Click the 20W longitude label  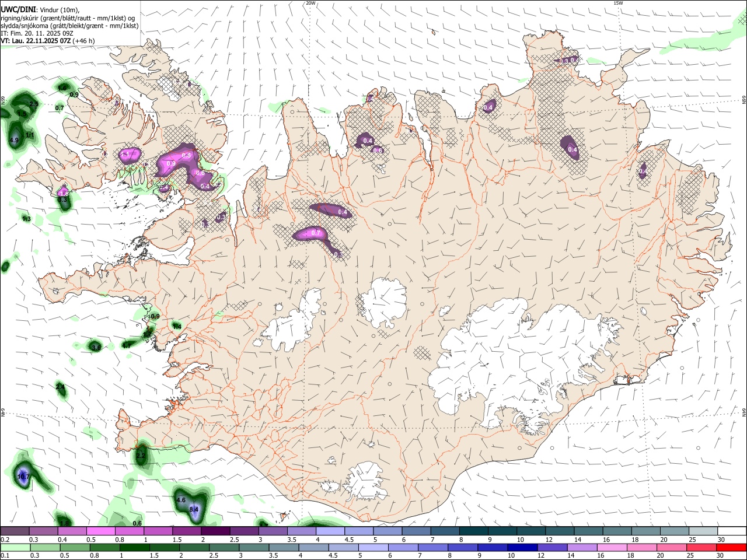pos(310,3)
